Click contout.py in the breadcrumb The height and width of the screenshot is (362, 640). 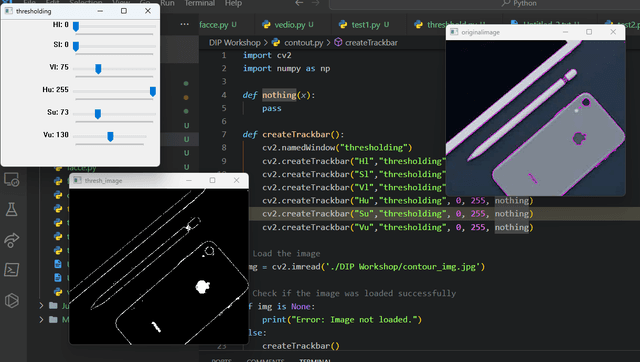click(303, 42)
